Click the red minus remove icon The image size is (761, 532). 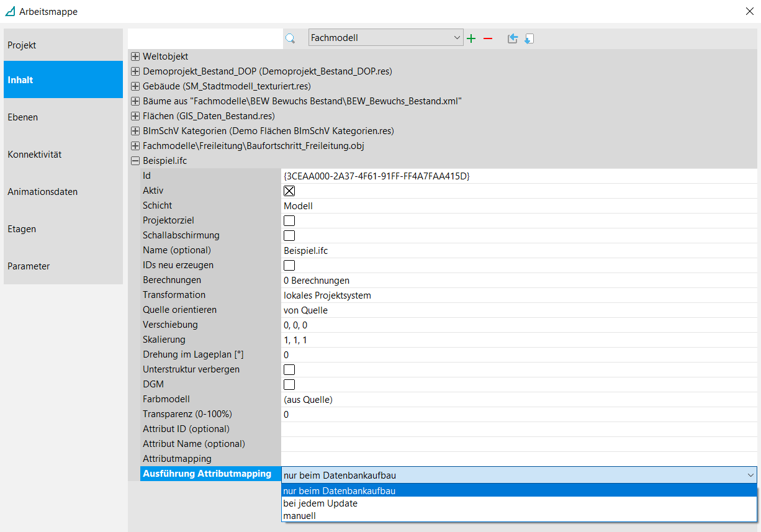click(488, 38)
